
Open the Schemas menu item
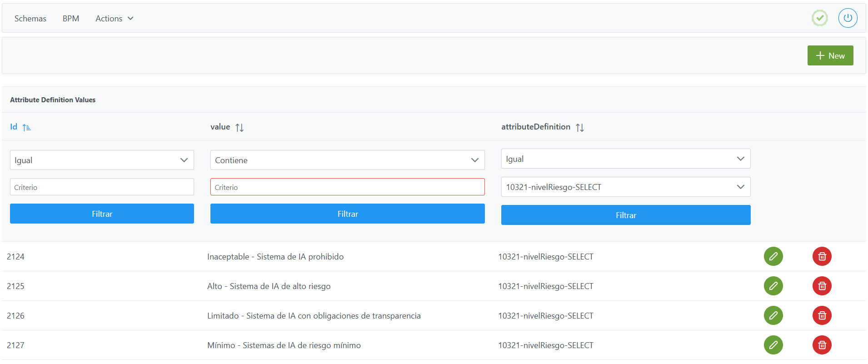tap(30, 19)
